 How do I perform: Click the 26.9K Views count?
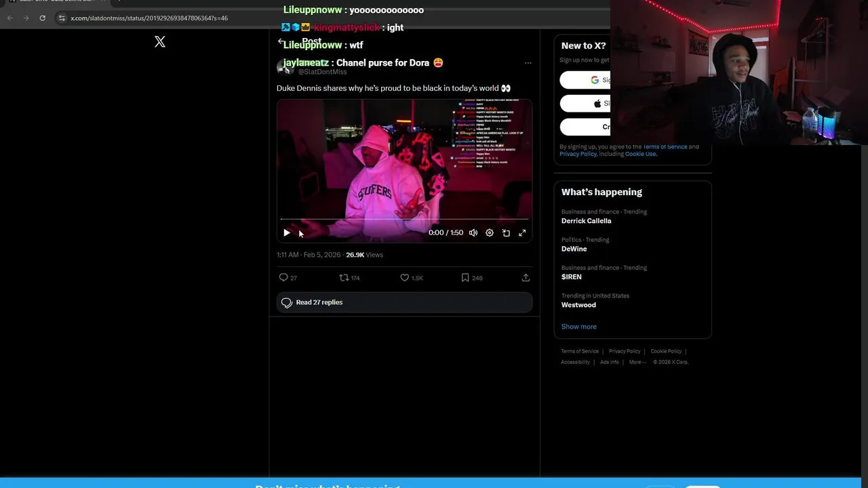coord(364,255)
